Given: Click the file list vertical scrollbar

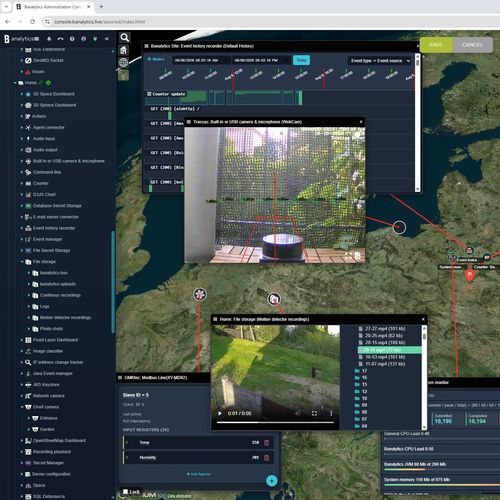Looking at the screenshot, I should [424, 377].
